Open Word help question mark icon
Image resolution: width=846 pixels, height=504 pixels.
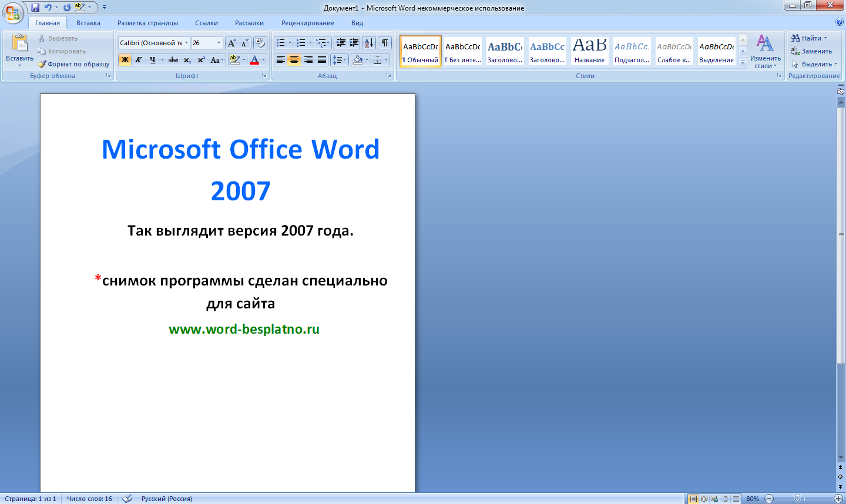840,22
